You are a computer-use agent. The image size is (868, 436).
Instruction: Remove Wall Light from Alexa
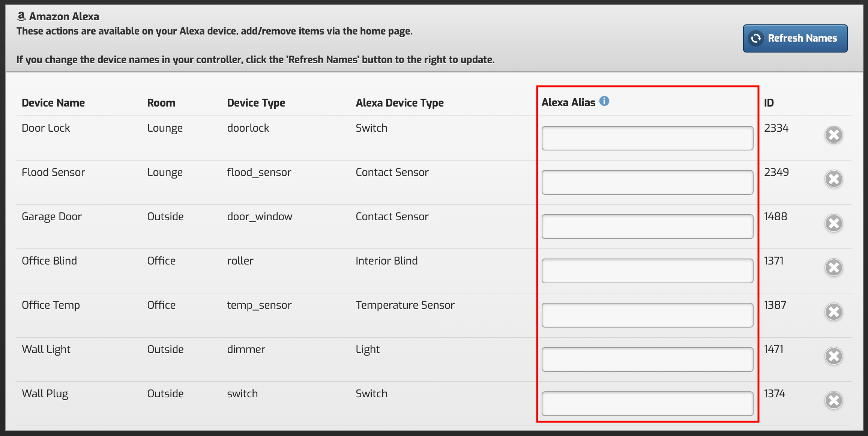pos(833,356)
